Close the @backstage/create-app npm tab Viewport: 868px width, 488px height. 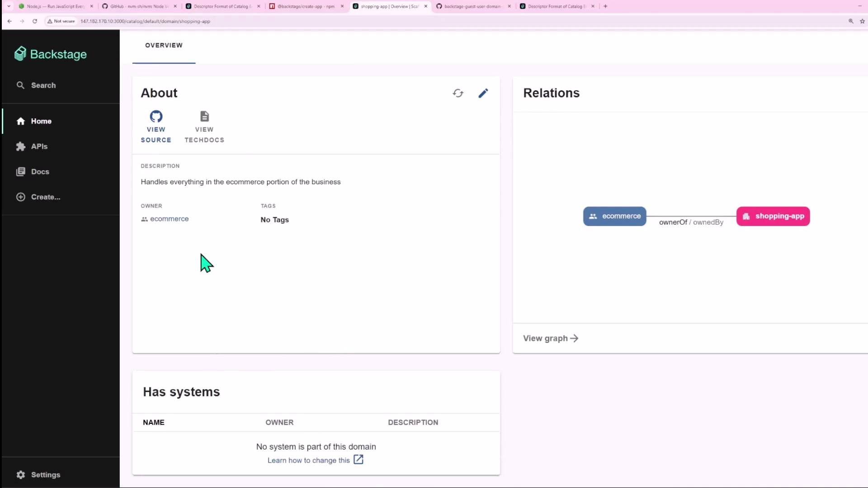tap(342, 6)
